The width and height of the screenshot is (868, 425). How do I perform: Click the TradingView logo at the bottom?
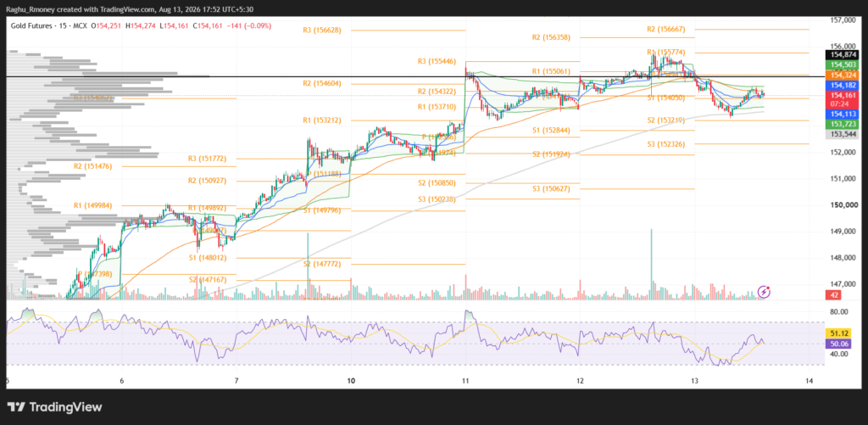(x=54, y=406)
